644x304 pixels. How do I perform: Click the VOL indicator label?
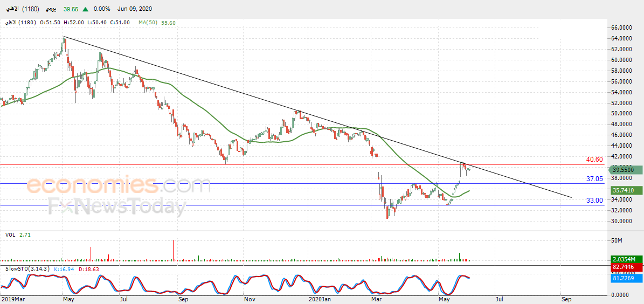(x=10, y=235)
